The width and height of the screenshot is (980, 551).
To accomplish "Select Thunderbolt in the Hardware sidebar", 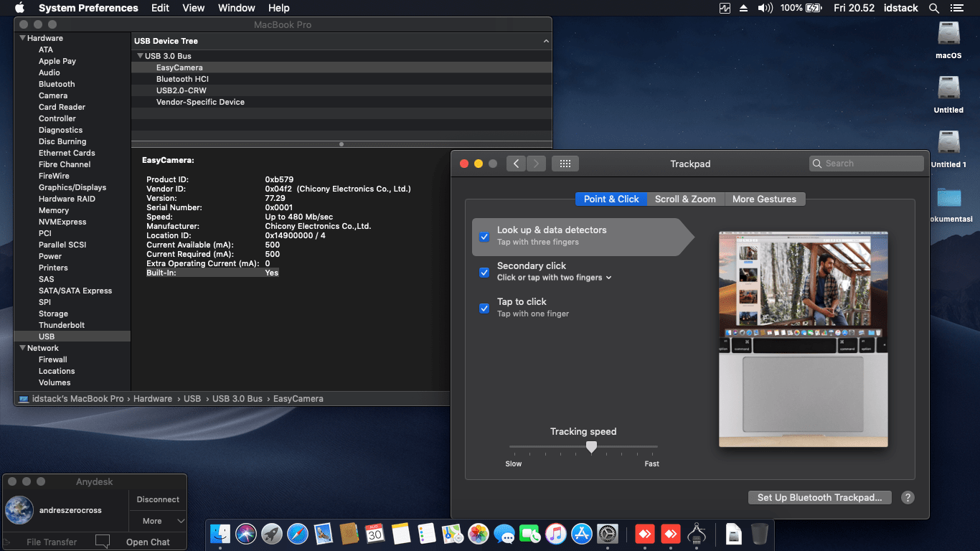I will click(72, 325).
